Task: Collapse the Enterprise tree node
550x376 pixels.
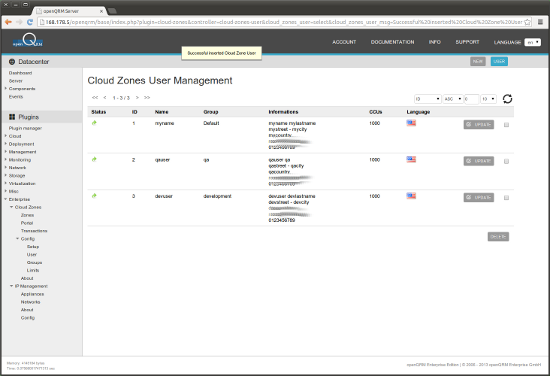Action: 6,199
